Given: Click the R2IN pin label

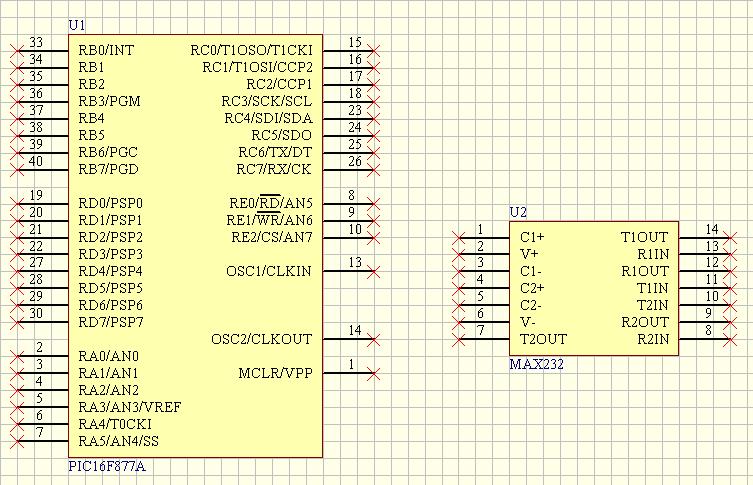Looking at the screenshot, I should point(653,339).
